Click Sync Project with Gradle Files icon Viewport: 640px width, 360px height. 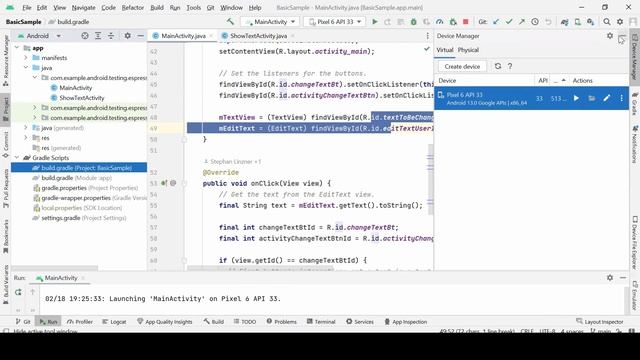[564, 22]
